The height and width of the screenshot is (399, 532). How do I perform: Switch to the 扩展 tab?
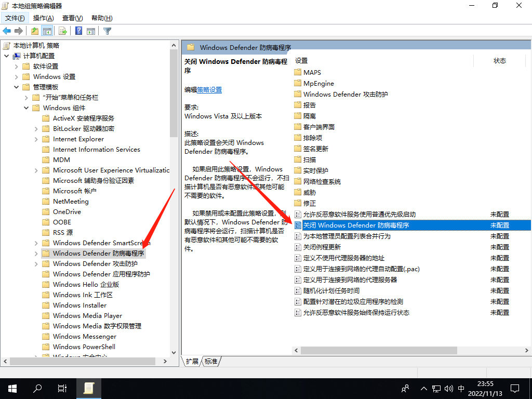(192, 362)
